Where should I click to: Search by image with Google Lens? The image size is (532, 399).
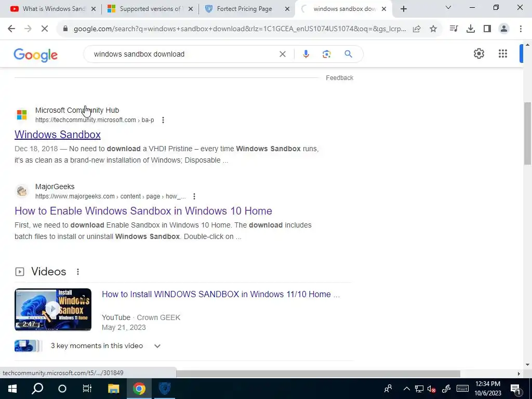click(x=326, y=54)
